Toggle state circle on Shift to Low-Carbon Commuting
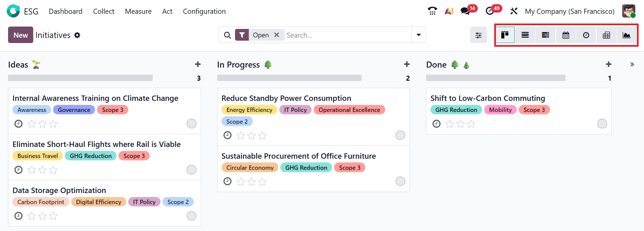Viewport: 644px width, 231px height. (602, 124)
